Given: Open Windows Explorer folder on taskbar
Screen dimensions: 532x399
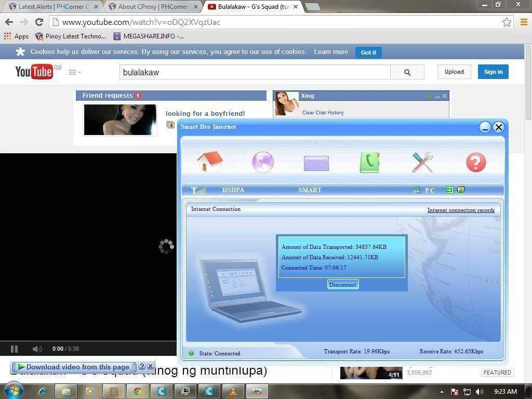Looking at the screenshot, I should (x=66, y=391).
